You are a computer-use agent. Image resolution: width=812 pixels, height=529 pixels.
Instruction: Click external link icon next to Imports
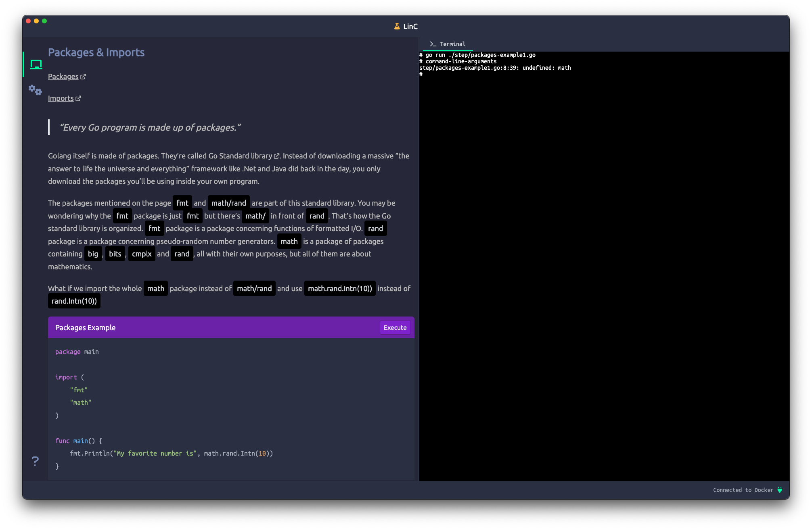pyautogui.click(x=78, y=98)
